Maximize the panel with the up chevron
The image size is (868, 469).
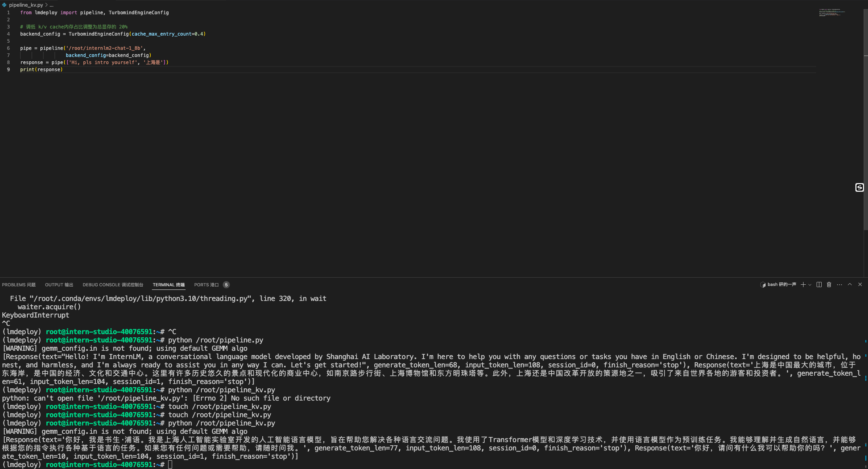point(849,285)
